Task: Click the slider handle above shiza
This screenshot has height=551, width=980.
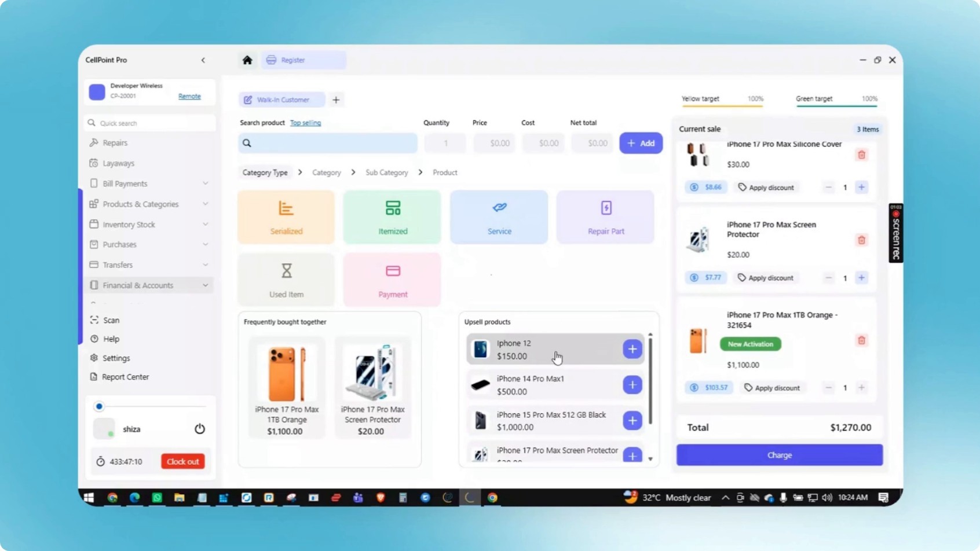Action: 99,406
